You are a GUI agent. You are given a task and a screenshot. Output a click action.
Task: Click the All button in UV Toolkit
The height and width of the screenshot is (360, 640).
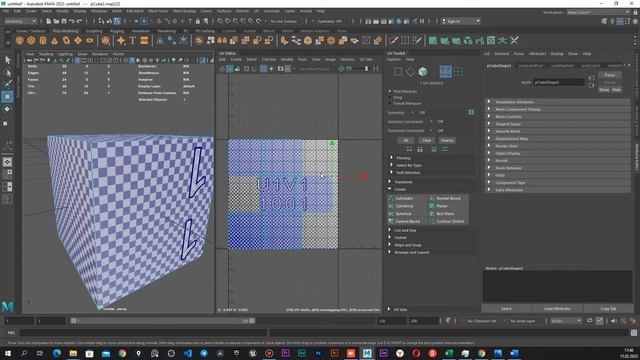[406, 140]
